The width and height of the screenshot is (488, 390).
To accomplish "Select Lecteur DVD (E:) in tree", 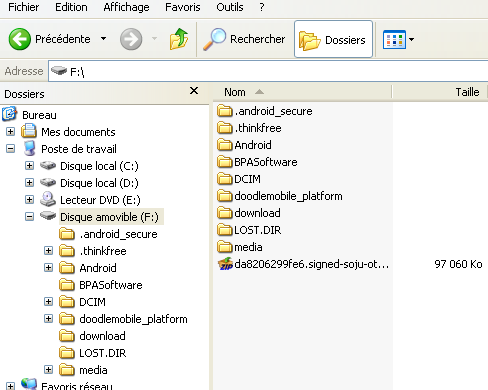I will click(100, 200).
